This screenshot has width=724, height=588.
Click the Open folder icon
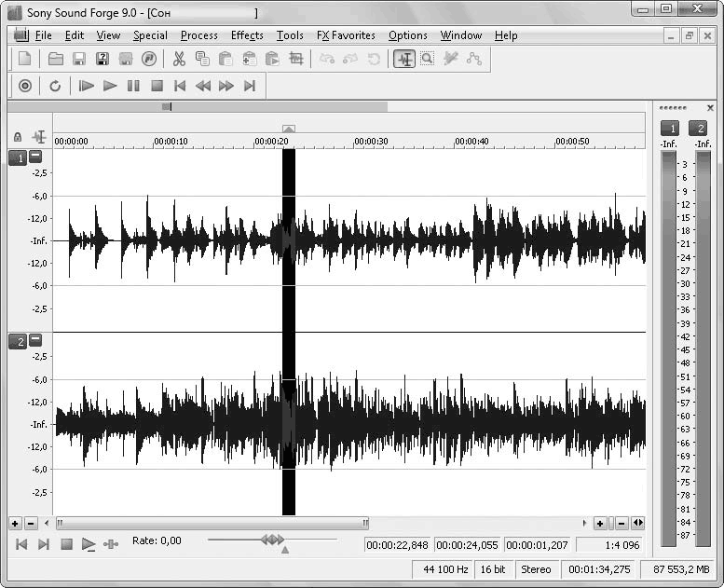(56, 59)
